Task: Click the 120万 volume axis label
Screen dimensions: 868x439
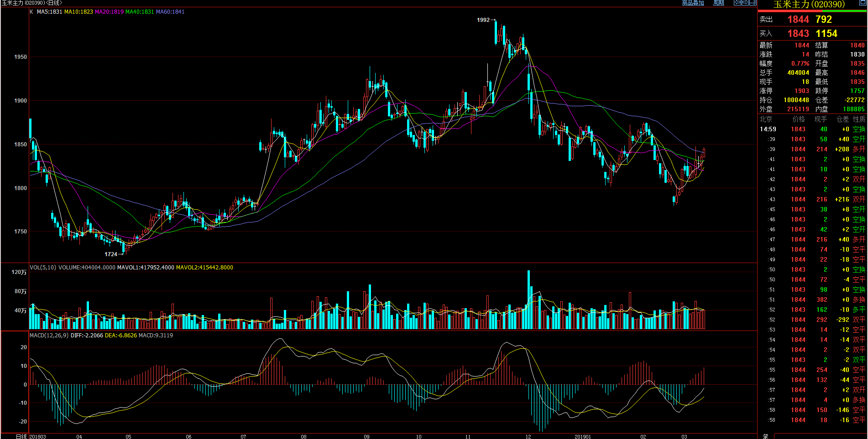Action: [19, 272]
